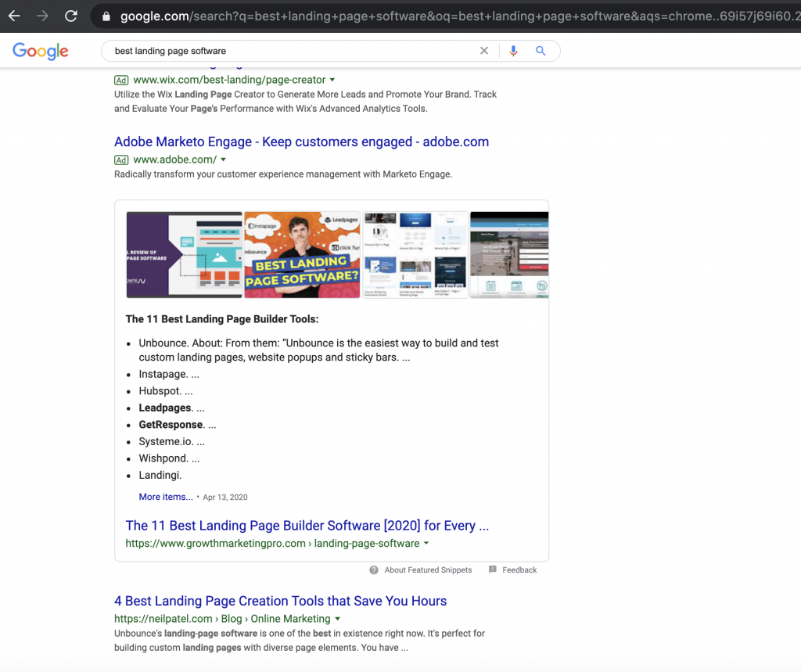The height and width of the screenshot is (672, 801).
Task: Click the www.wix.com/best-landing/page-creator URL
Action: pos(229,80)
